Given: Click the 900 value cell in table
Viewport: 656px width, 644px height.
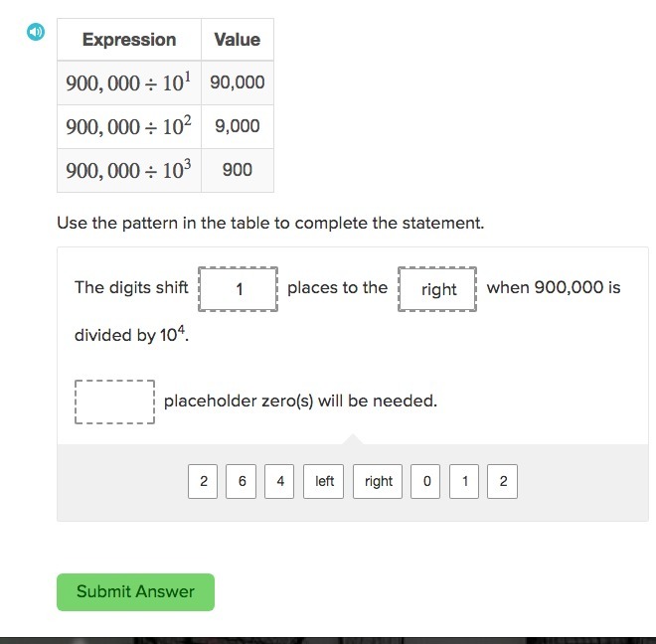Looking at the screenshot, I should pos(238,170).
